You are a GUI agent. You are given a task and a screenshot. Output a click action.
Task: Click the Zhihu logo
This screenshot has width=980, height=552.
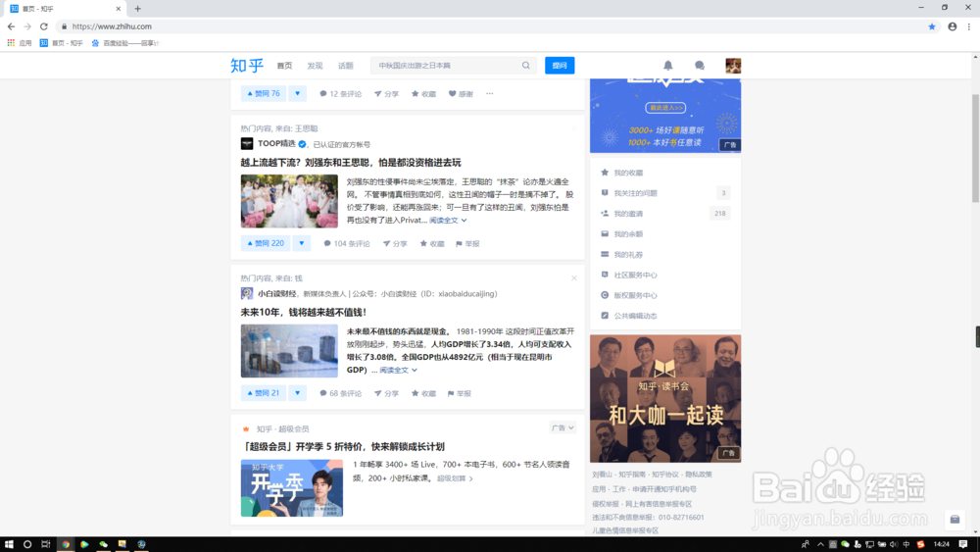click(247, 65)
